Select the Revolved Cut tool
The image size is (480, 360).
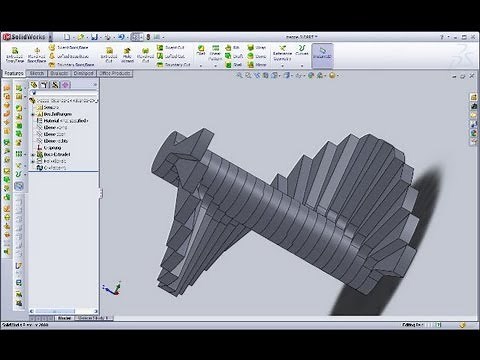pyautogui.click(x=145, y=55)
